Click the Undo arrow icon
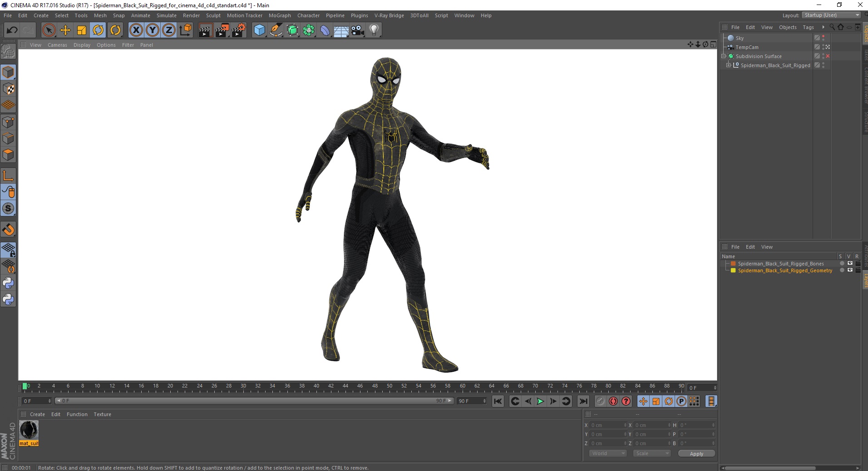The width and height of the screenshot is (868, 471). pos(12,30)
